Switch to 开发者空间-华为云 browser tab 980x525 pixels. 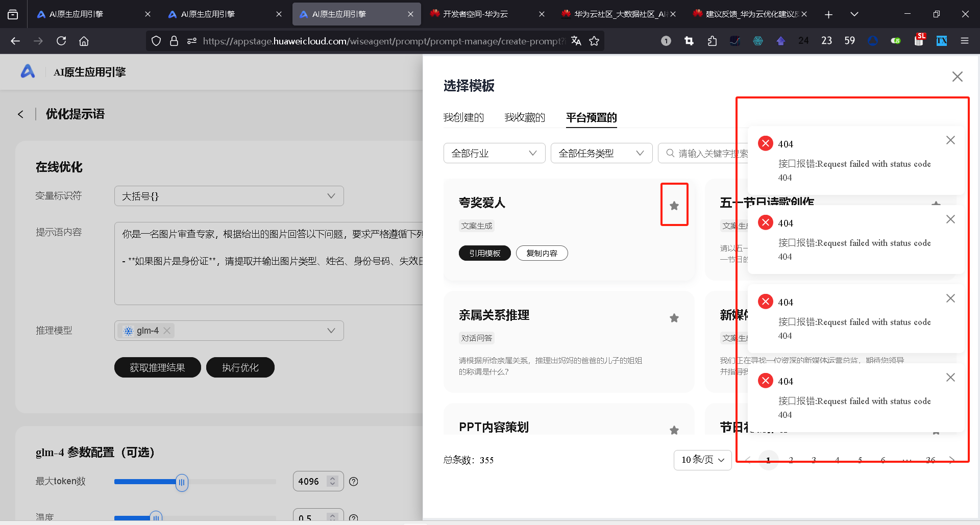coord(487,14)
